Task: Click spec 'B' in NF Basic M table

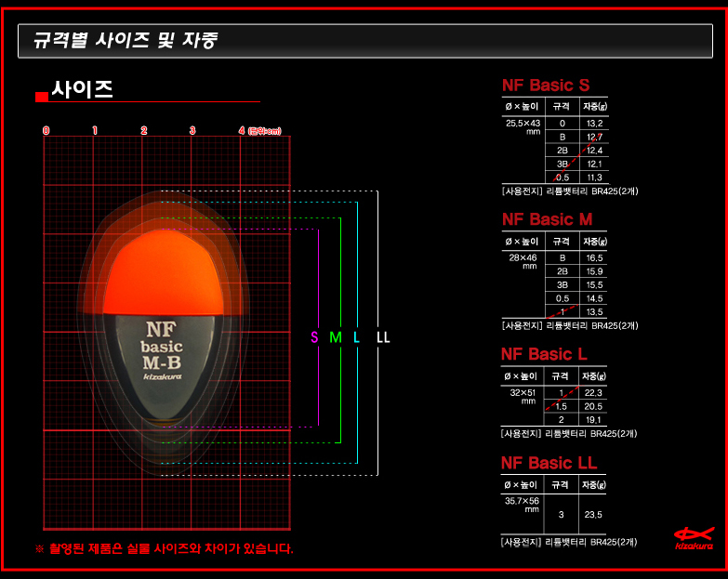Action: (563, 258)
